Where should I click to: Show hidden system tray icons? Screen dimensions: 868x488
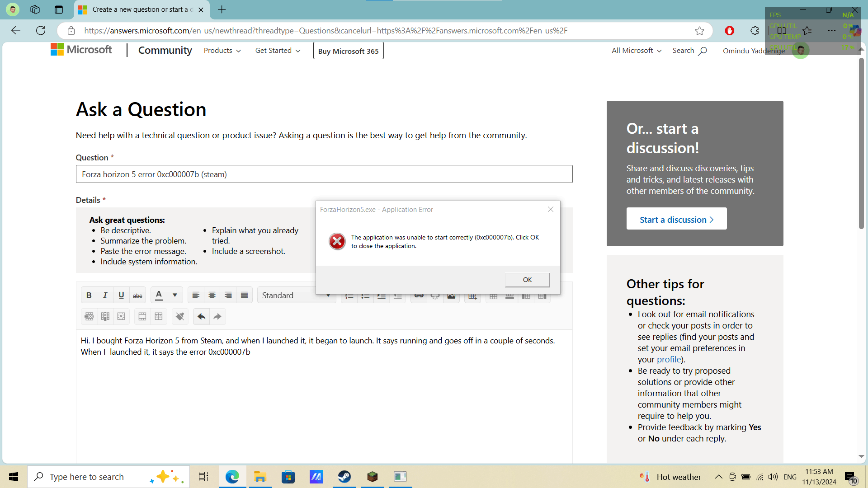718,477
